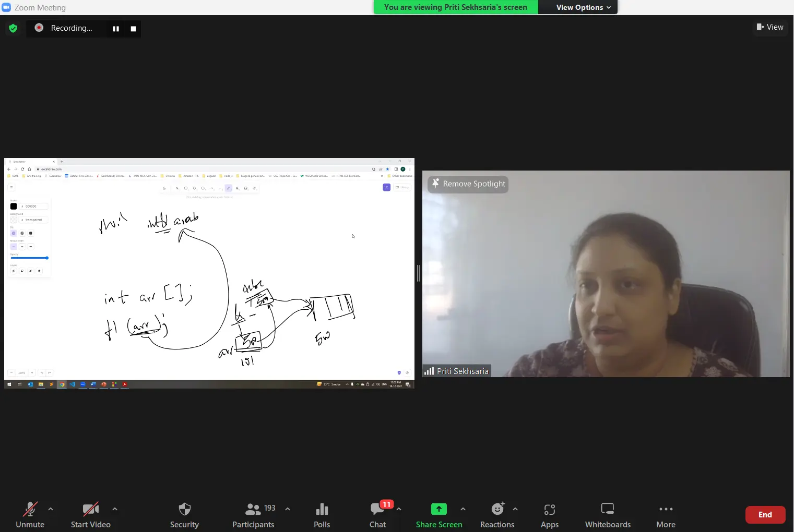Expand audio settings arrow next to Unmute
Screen dimensions: 794x532
tap(51, 509)
